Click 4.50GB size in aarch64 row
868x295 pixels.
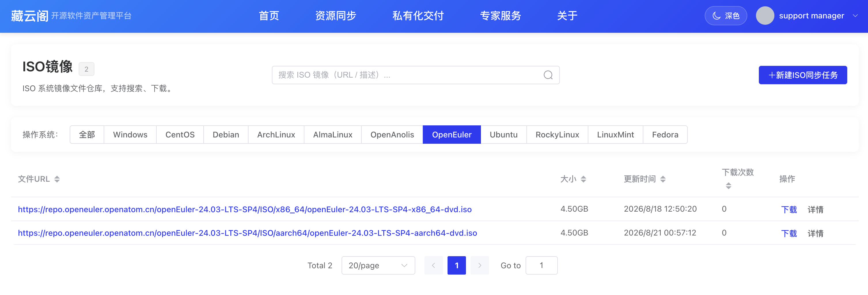(x=574, y=233)
